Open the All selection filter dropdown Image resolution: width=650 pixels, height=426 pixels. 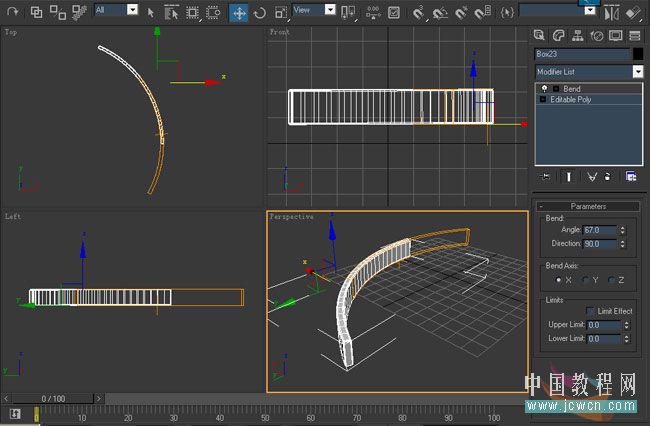click(132, 9)
